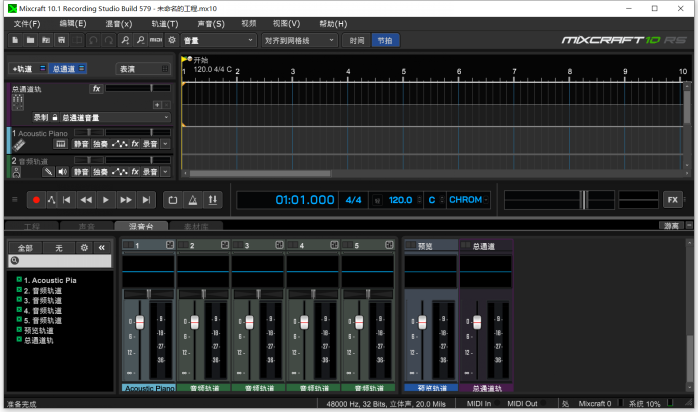Mute track 2 audio track

pos(81,172)
